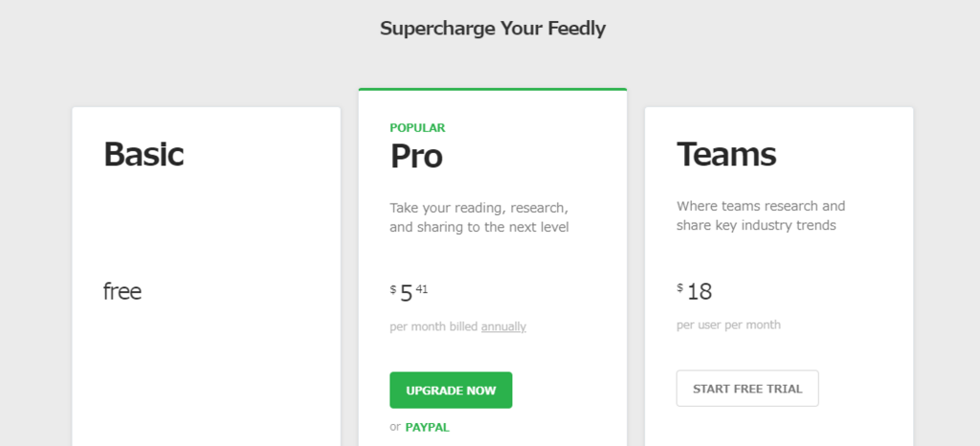980x446 pixels.
Task: Click the green POPULAR label
Action: pyautogui.click(x=417, y=127)
